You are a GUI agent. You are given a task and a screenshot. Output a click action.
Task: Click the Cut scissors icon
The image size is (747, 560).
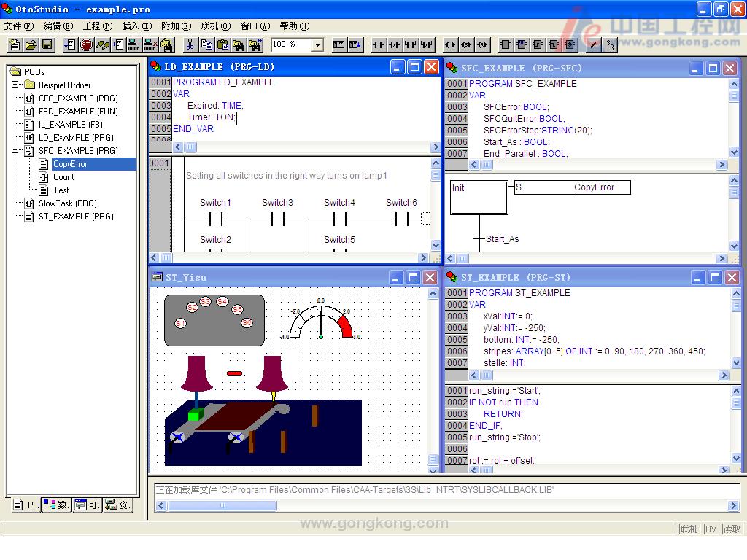[190, 45]
